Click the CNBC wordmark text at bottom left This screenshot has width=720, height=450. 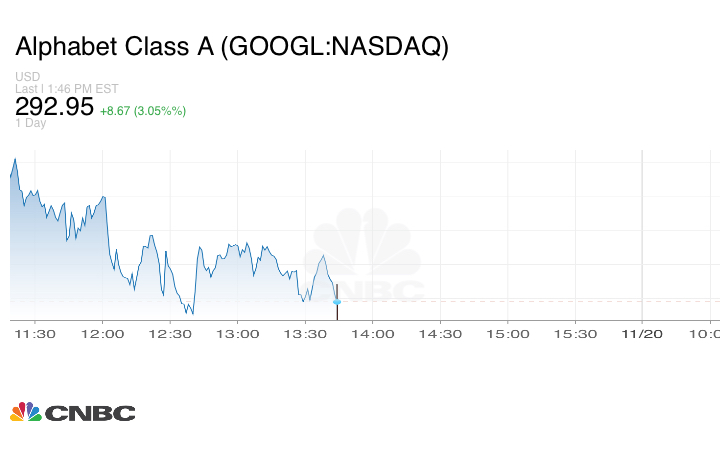click(x=90, y=413)
